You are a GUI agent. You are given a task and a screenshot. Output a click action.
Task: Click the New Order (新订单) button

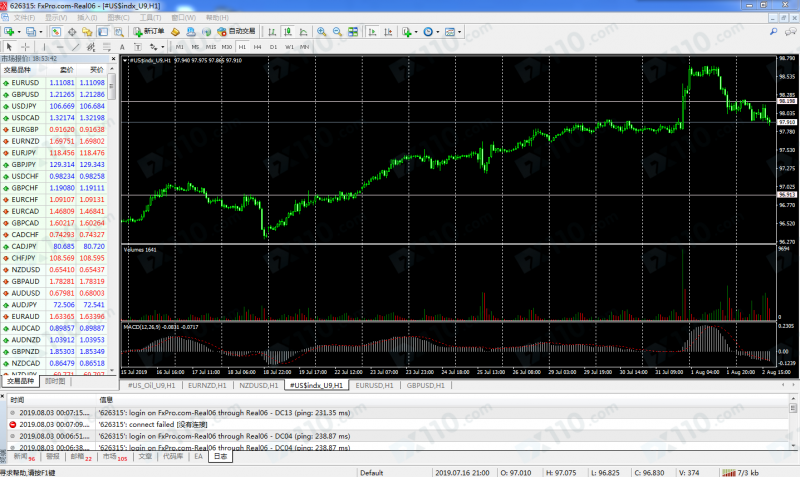coord(149,31)
